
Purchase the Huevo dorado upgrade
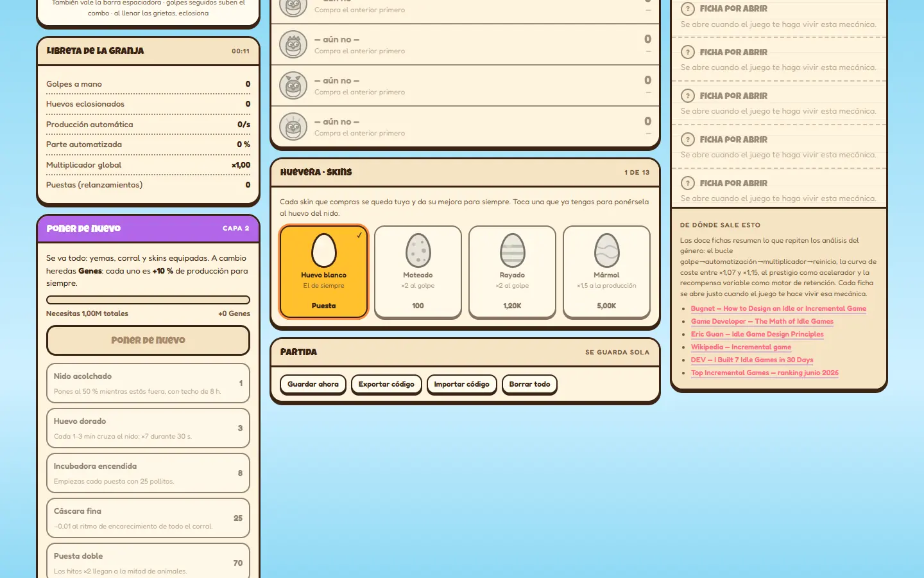[148, 428]
